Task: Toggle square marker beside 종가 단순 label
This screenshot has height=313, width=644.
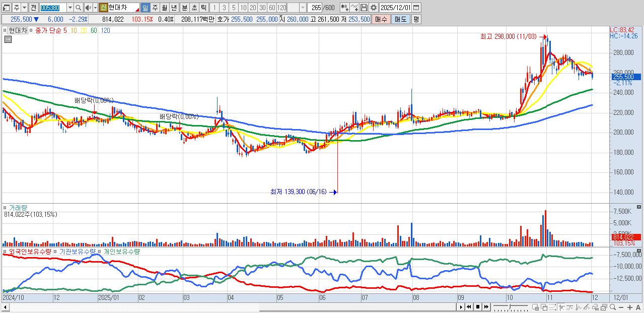Action: 31,30
